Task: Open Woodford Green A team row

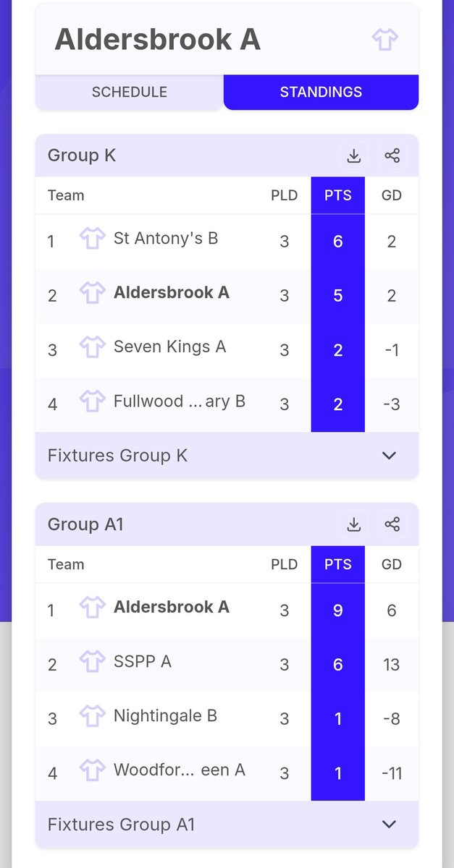Action: [227, 773]
